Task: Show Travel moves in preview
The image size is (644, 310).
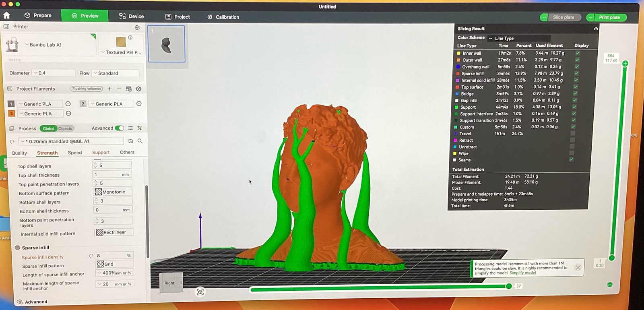Action: [572, 133]
